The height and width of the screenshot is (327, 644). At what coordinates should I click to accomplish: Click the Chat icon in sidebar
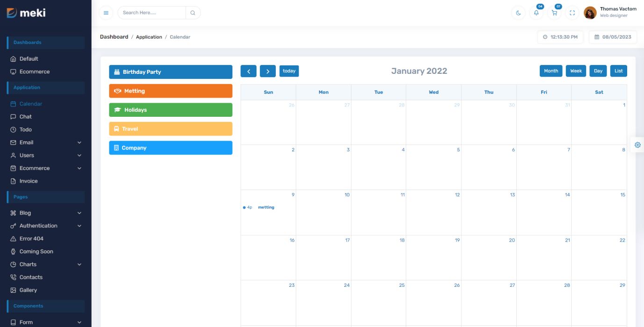[x=13, y=117]
